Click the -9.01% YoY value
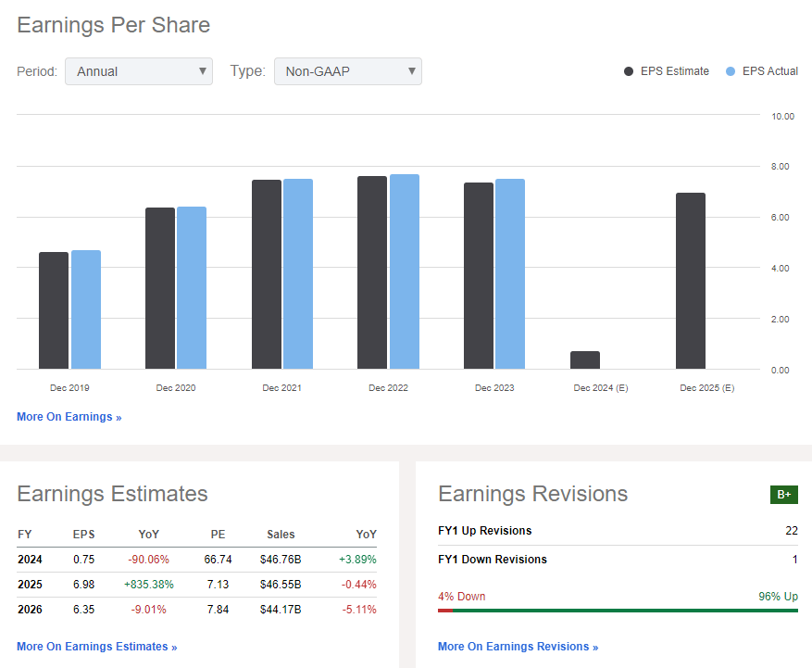The image size is (812, 668). (149, 610)
